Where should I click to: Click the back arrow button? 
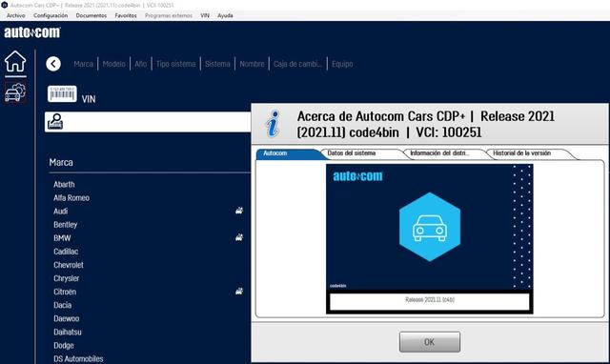pyautogui.click(x=53, y=64)
